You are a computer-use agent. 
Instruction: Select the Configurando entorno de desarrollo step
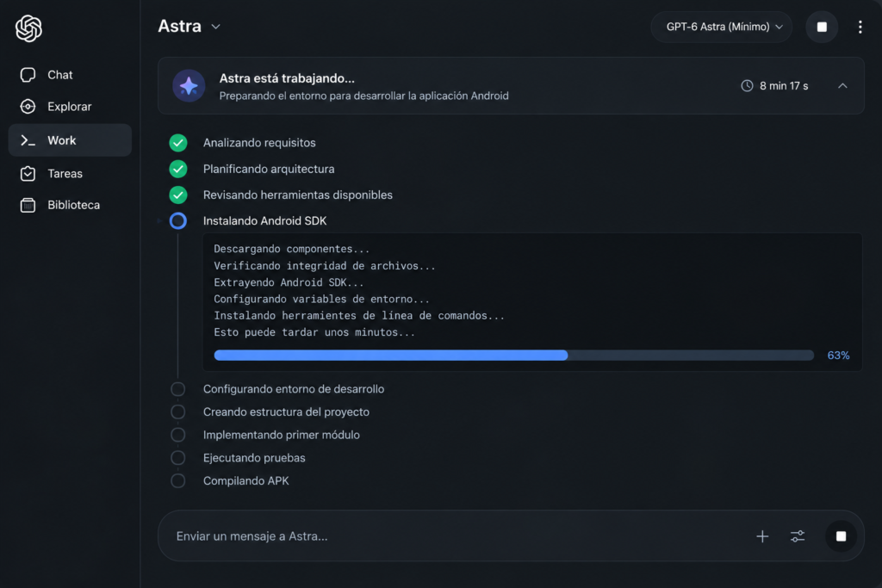click(x=294, y=389)
